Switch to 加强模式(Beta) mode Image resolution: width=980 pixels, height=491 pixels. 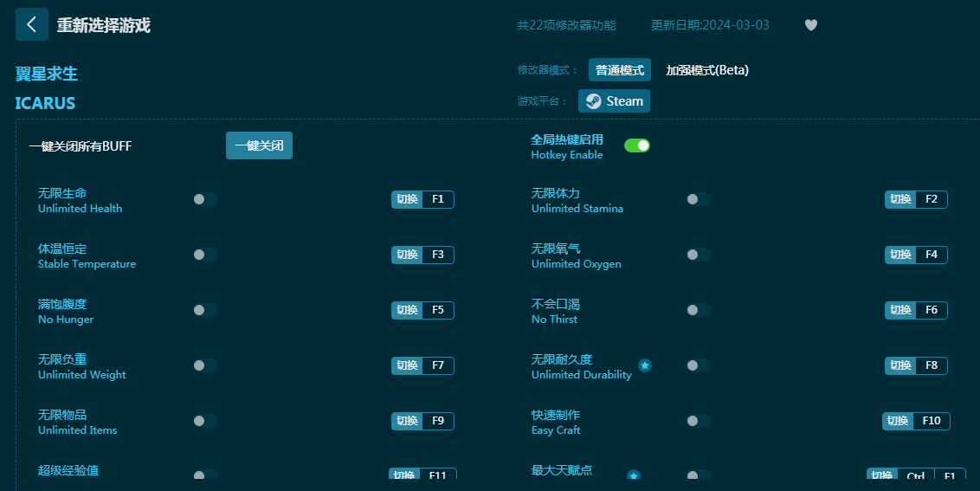click(x=707, y=70)
